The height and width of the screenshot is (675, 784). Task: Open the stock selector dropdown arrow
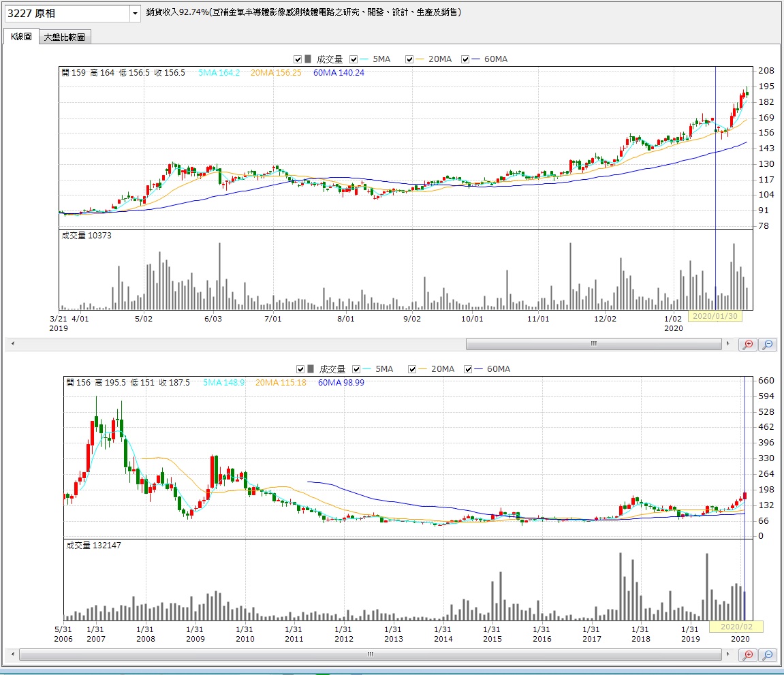(x=135, y=14)
